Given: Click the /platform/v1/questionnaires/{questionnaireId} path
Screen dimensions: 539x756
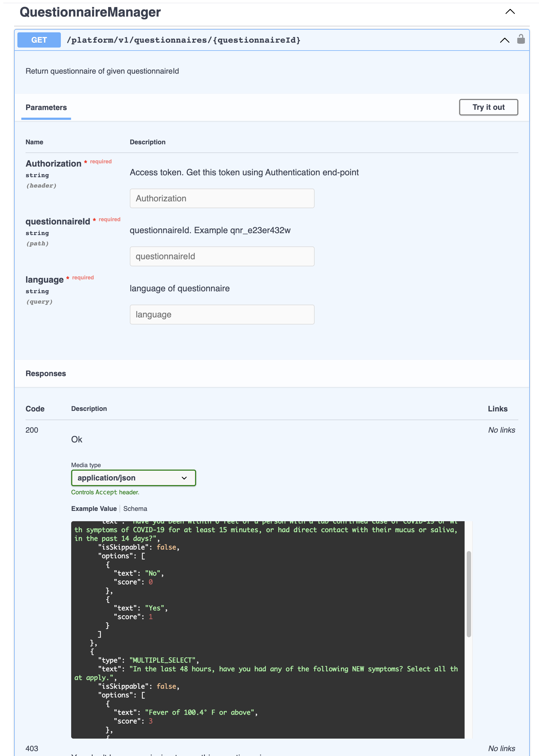Looking at the screenshot, I should pos(184,40).
